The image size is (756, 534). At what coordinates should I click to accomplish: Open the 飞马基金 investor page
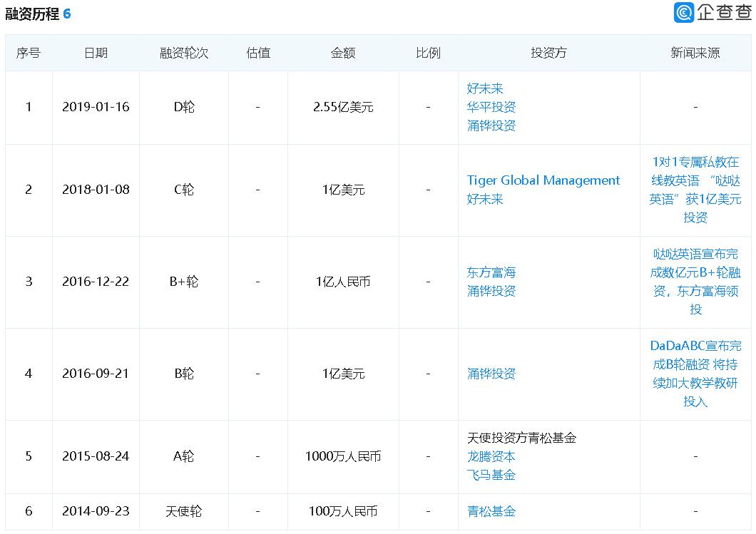(x=491, y=474)
